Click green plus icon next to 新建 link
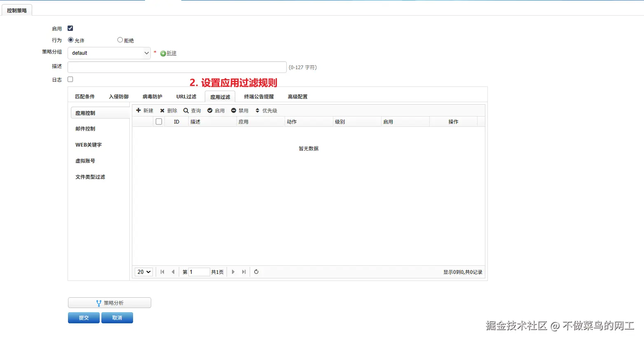Screen dimensions: 644x341 click(x=163, y=54)
